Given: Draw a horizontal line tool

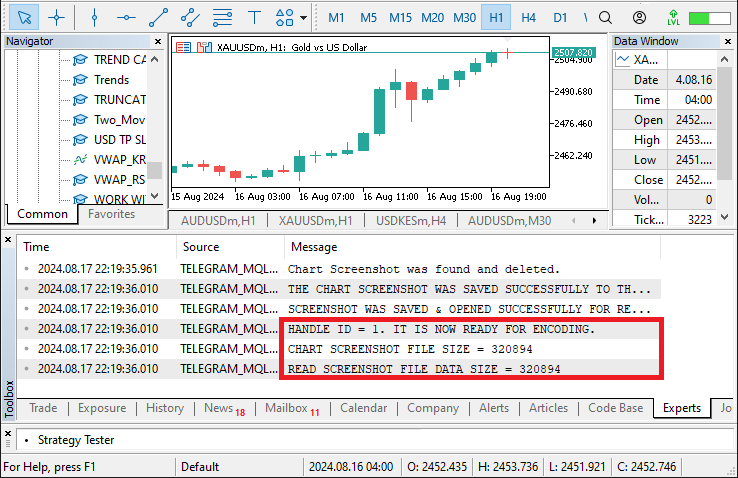Looking at the screenshot, I should tap(126, 18).
